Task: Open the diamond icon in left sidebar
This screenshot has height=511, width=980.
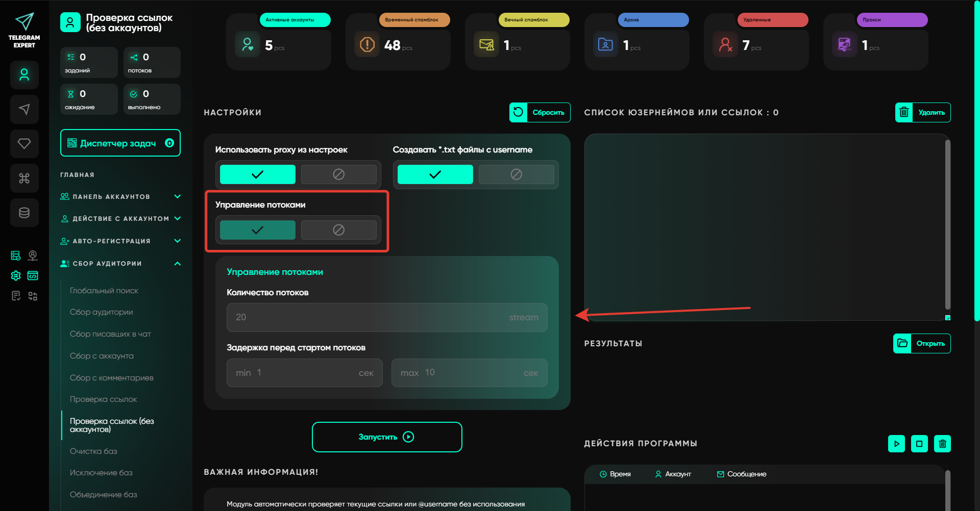Action: coord(24,144)
